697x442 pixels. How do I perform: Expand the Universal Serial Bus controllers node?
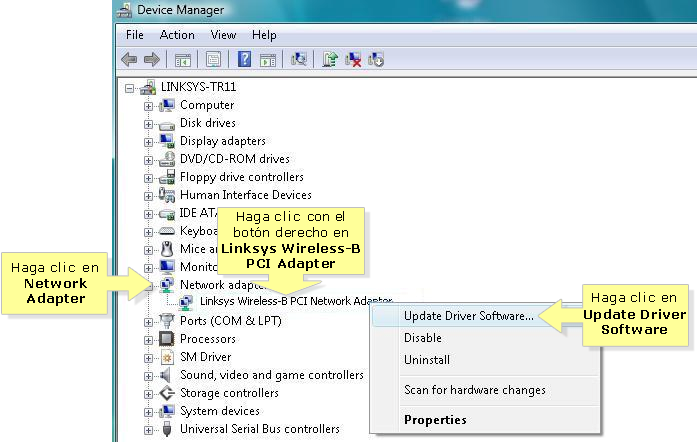pos(148,430)
